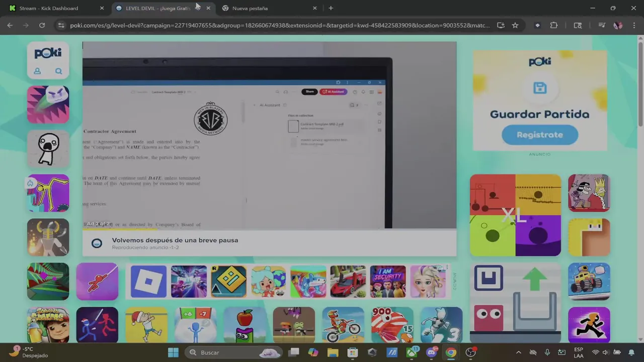
Task: Open the volume icon in system tray
Action: 606,352
